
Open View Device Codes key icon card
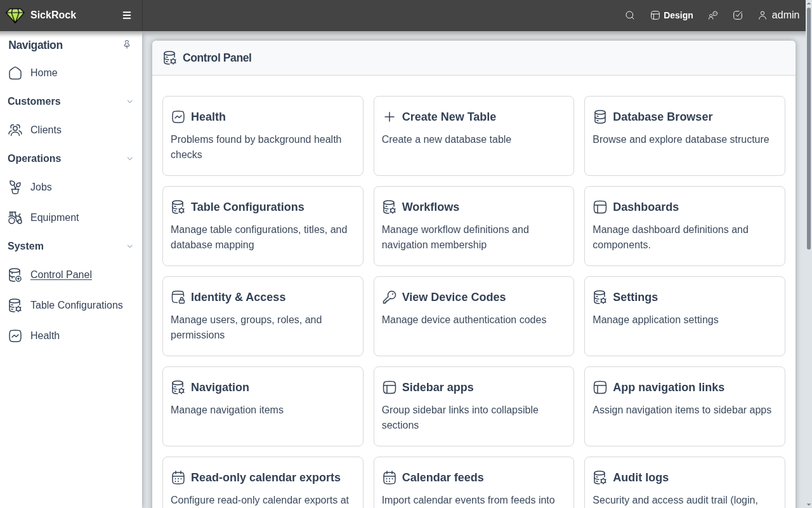(x=474, y=316)
